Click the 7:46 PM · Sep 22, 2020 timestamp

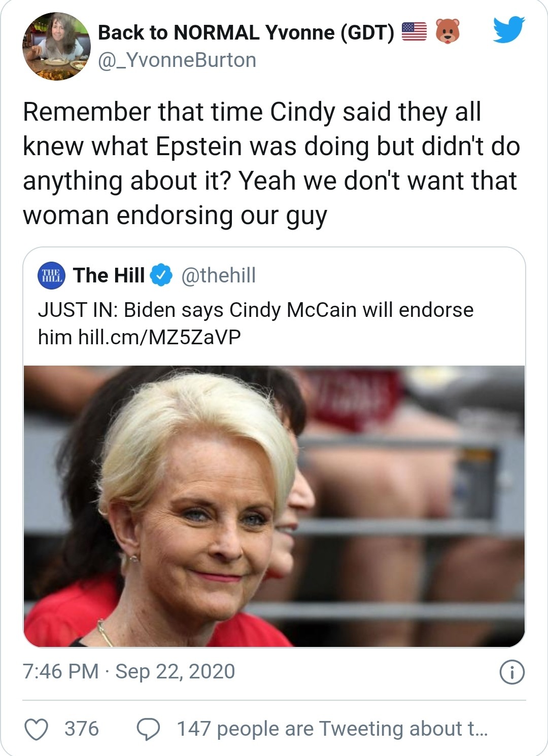(x=129, y=671)
